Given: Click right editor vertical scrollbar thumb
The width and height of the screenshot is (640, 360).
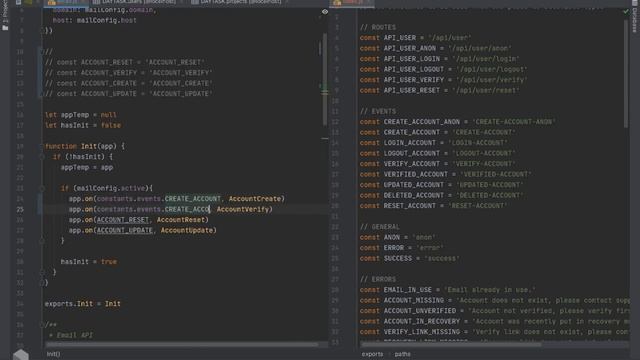Looking at the screenshot, I should (626, 73).
